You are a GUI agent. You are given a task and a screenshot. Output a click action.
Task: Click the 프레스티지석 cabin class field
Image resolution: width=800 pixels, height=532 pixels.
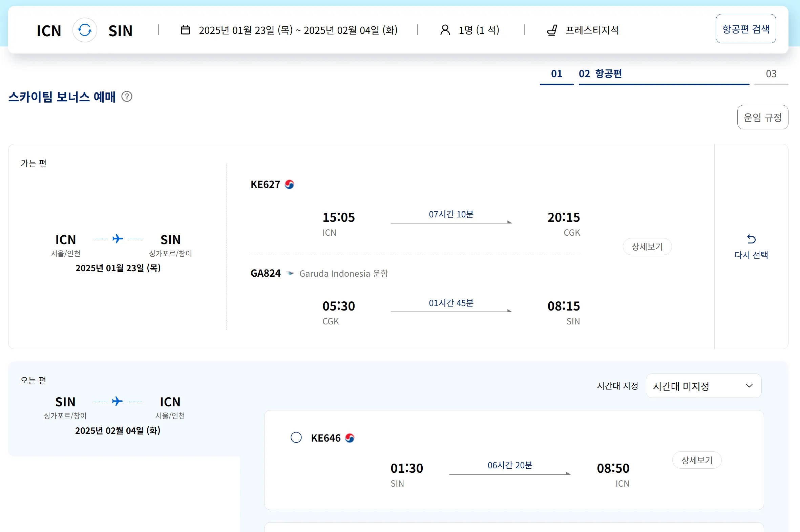pos(592,30)
